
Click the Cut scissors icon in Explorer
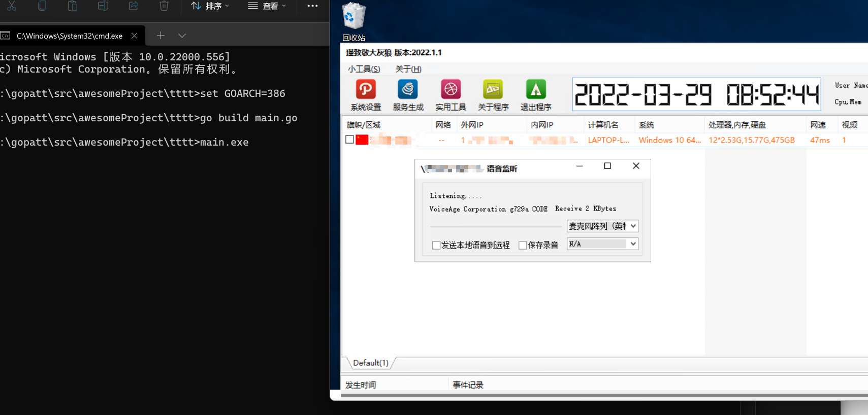pyautogui.click(x=12, y=6)
